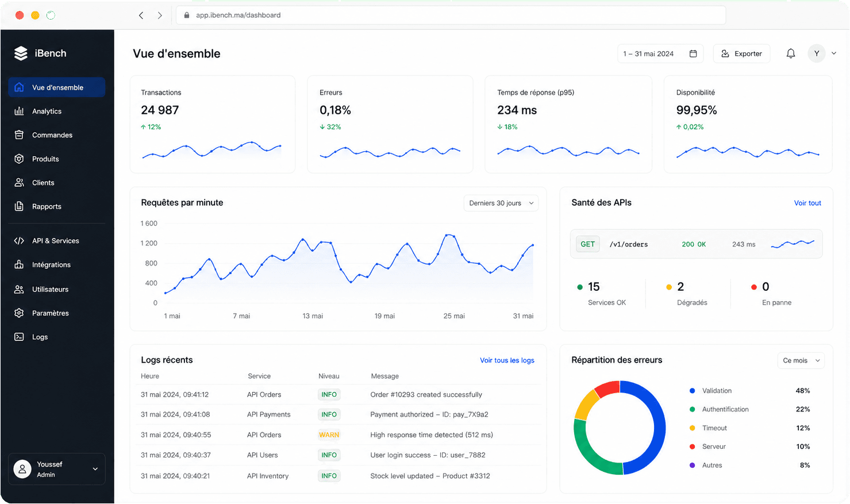Click the people icon beside Clients
Screen dimensions: 850x504
coord(19,182)
